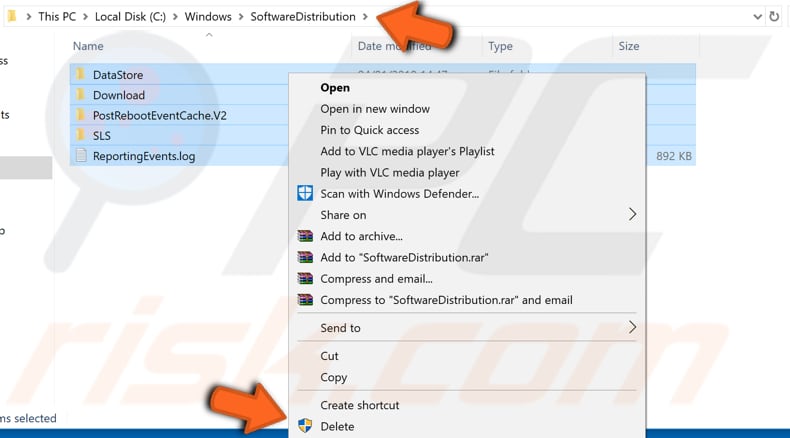
Task: Expand the Send to submenu arrow
Action: tap(632, 328)
